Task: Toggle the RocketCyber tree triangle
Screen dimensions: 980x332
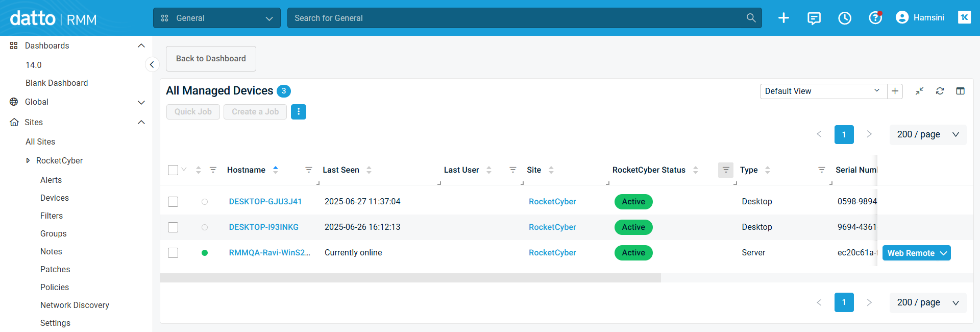Action: 28,160
